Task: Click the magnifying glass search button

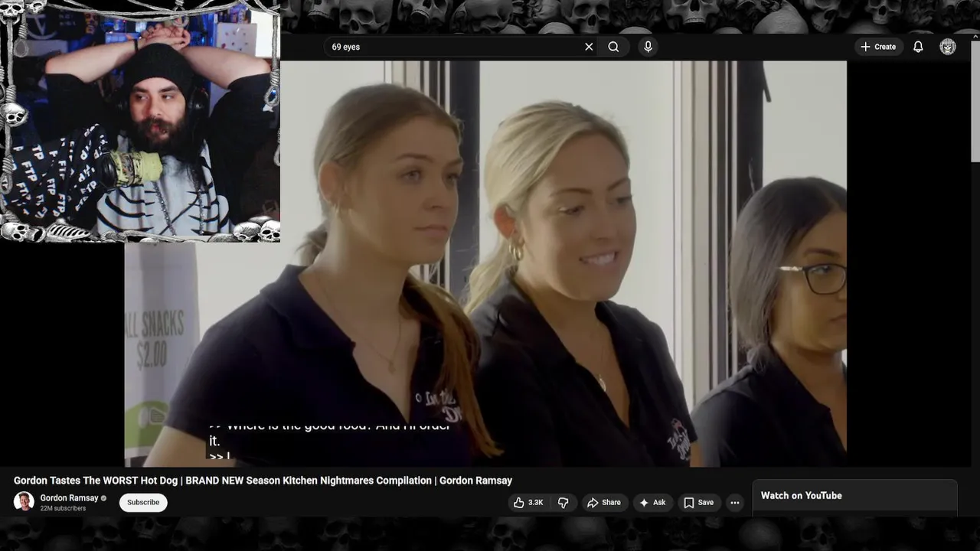Action: coord(613,47)
